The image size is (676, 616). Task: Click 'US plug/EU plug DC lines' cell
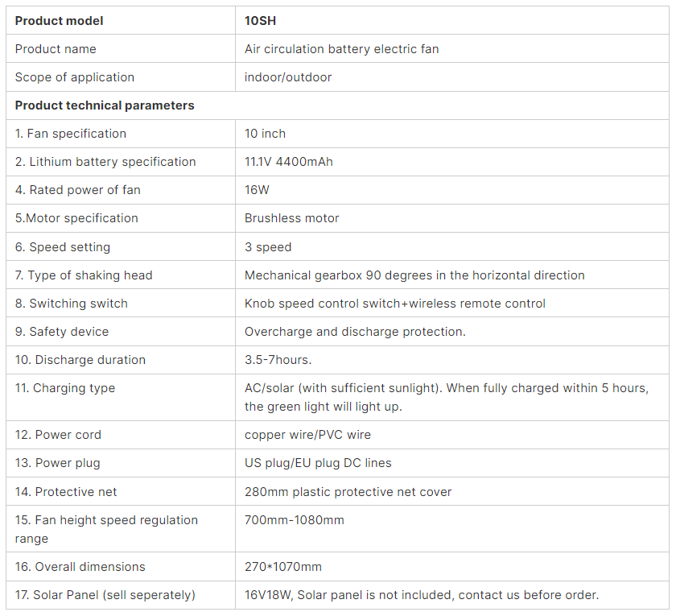pos(452,463)
